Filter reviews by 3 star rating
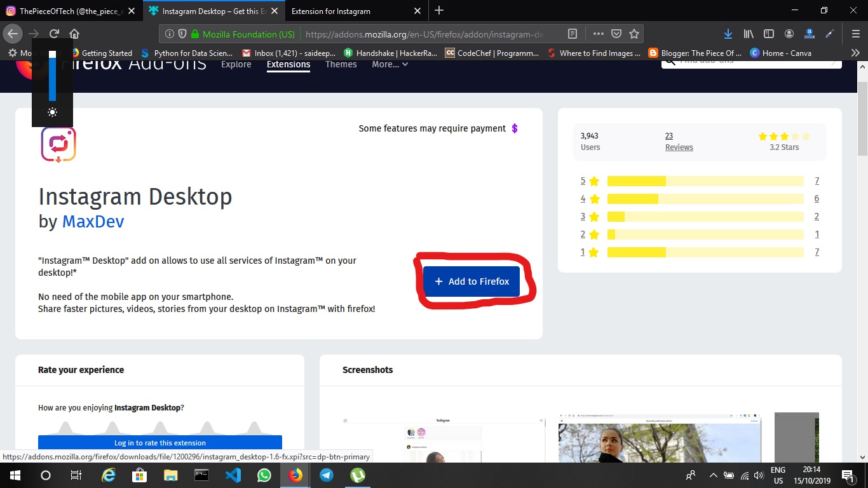This screenshot has width=868, height=488. pyautogui.click(x=590, y=217)
